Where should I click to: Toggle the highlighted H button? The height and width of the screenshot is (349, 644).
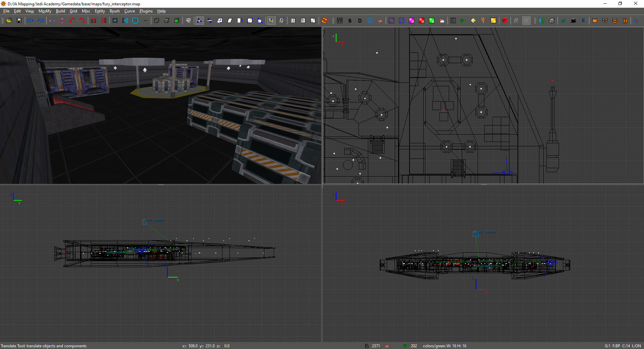coord(526,20)
